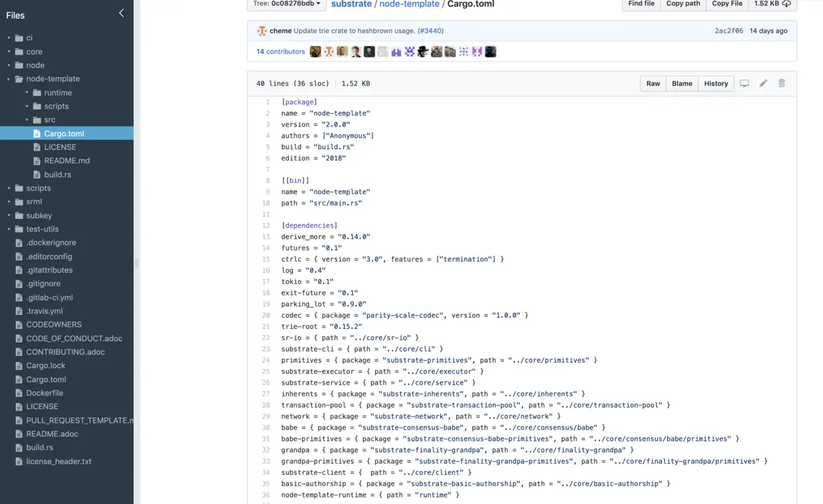Click line number 12 in code
Viewport: 823px width, 504px height.
click(265, 225)
